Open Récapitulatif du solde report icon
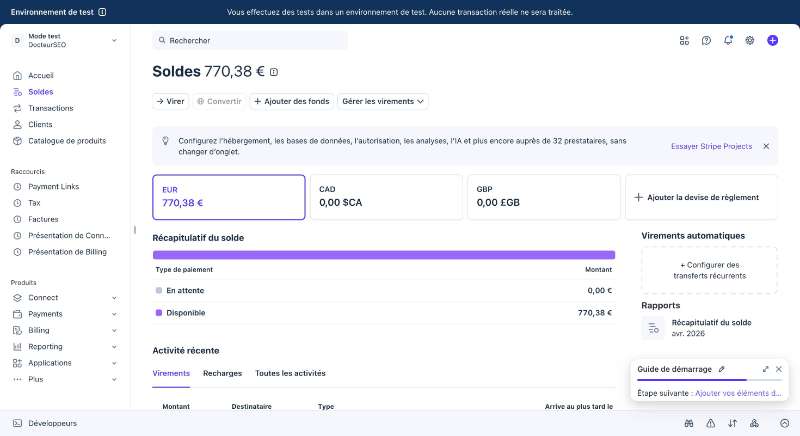800x436 pixels. (653, 328)
